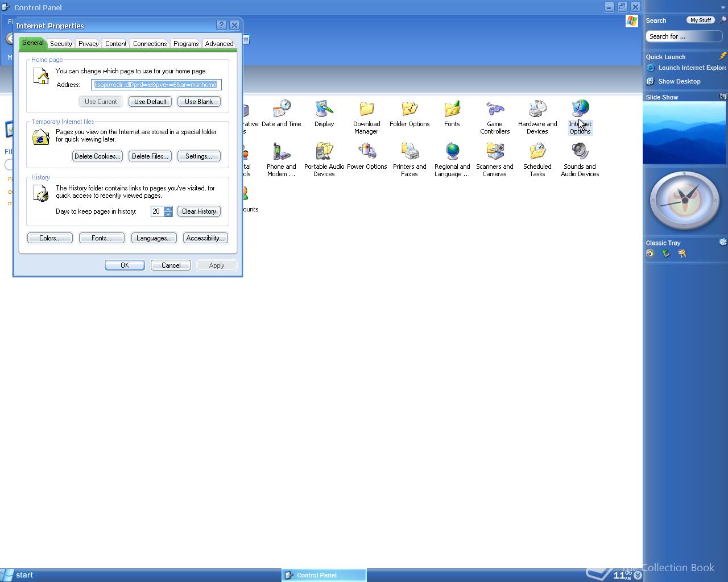Click the Use Default button
Screen dimensions: 728x582
[150, 102]
